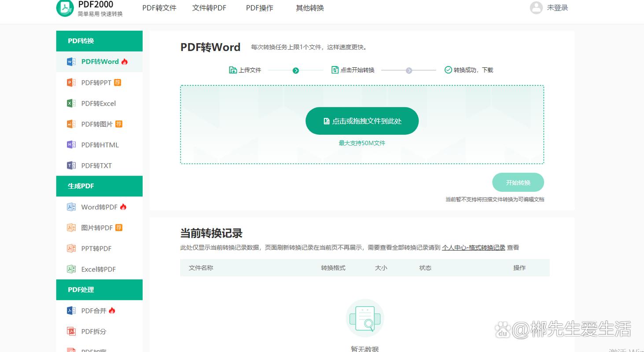Viewport: 644px width, 352px height.
Task: Click the PDF2000 logo icon
Action: click(65, 8)
